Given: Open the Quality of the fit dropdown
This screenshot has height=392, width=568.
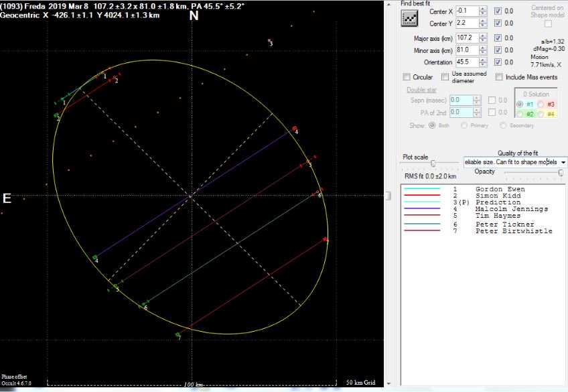Looking at the screenshot, I should tap(563, 162).
